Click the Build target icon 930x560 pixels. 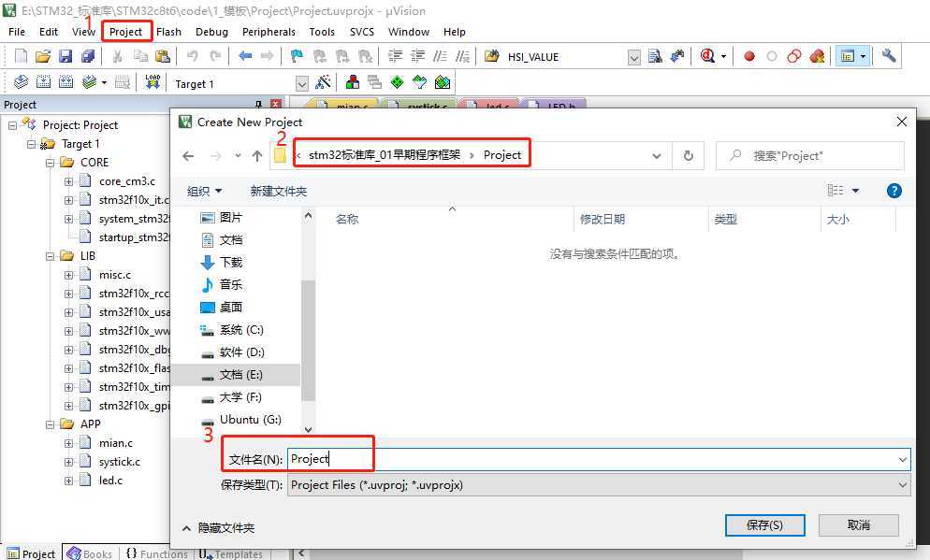point(43,82)
